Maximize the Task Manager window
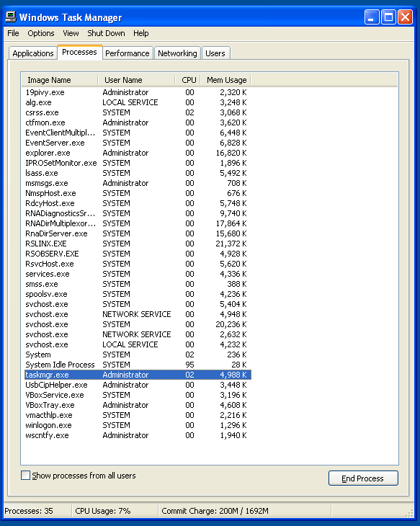The height and width of the screenshot is (526, 420). (x=388, y=17)
